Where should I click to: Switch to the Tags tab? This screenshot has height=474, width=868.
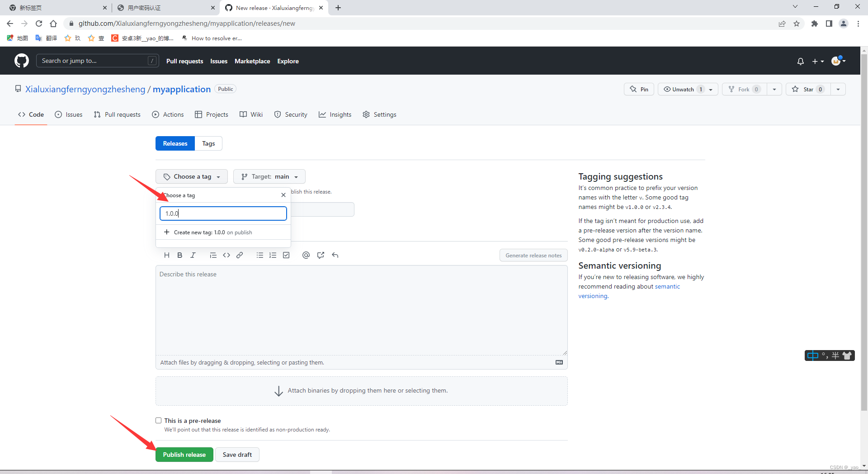tap(208, 143)
